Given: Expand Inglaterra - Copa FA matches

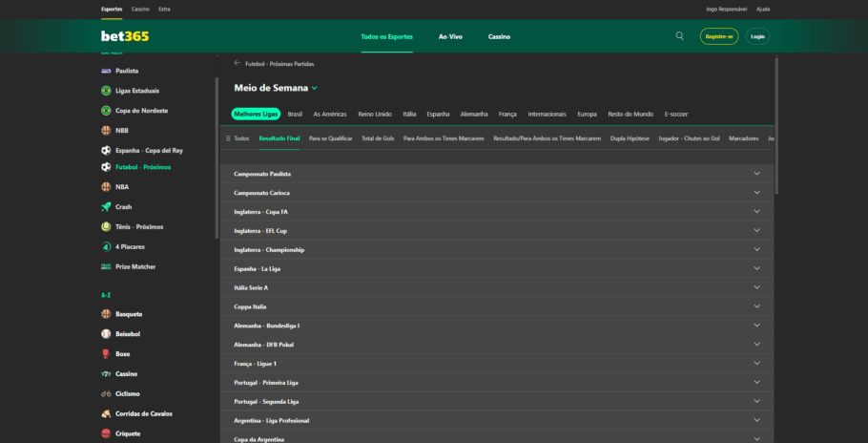Looking at the screenshot, I should pyautogui.click(x=496, y=212).
